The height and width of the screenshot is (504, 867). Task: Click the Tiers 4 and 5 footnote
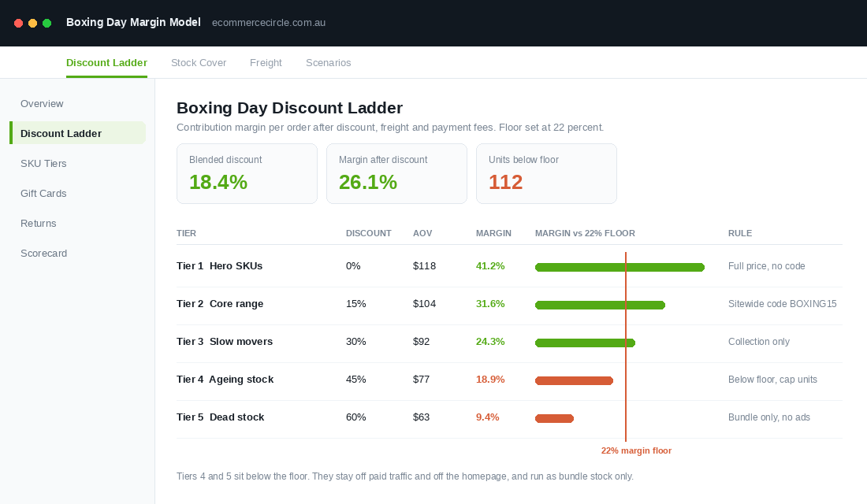tap(405, 476)
